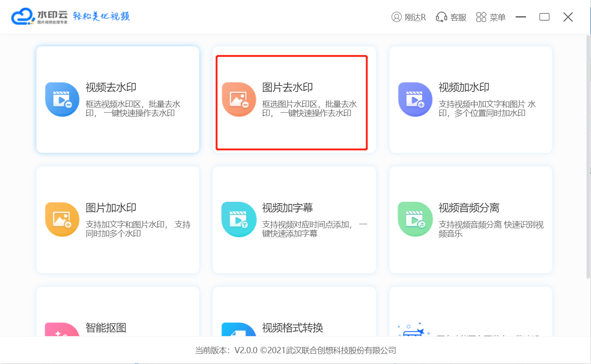Click the 智能抠图 pink icon
This screenshot has height=364, width=591.
point(62,329)
